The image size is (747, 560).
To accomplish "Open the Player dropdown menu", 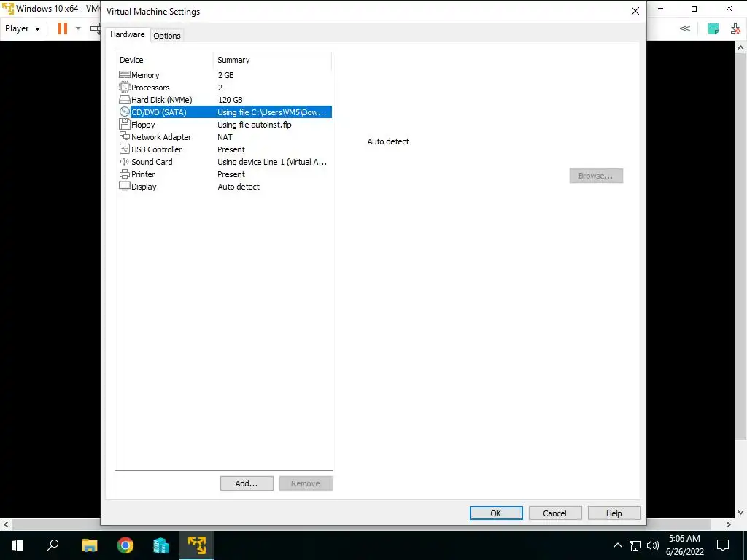I will [x=23, y=28].
